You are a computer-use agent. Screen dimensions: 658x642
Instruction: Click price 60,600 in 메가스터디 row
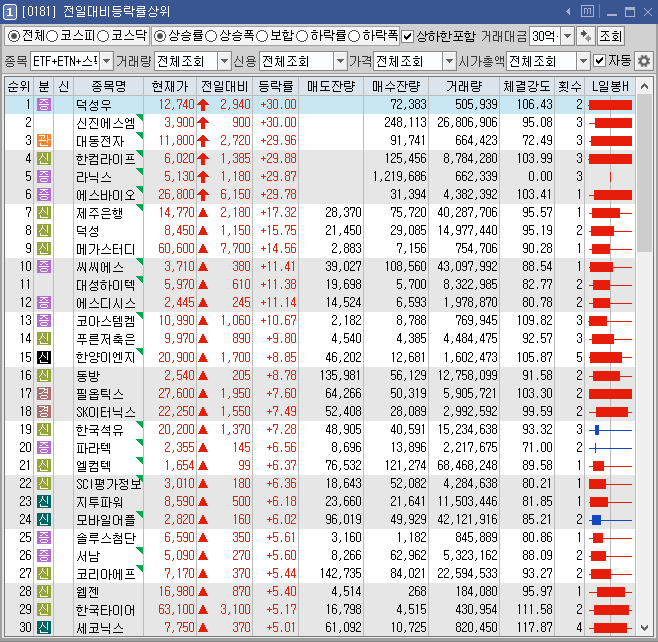click(x=176, y=248)
